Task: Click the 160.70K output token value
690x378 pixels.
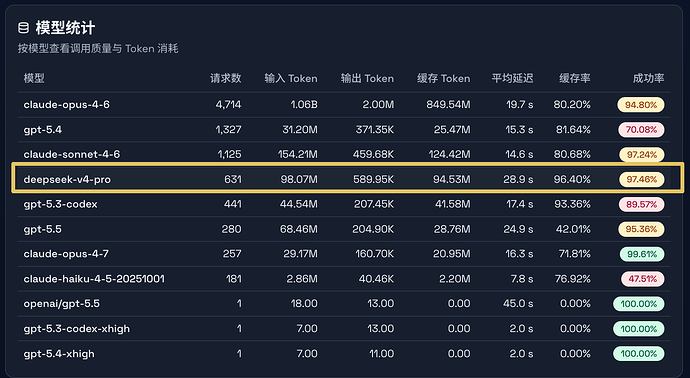Action: click(374, 254)
